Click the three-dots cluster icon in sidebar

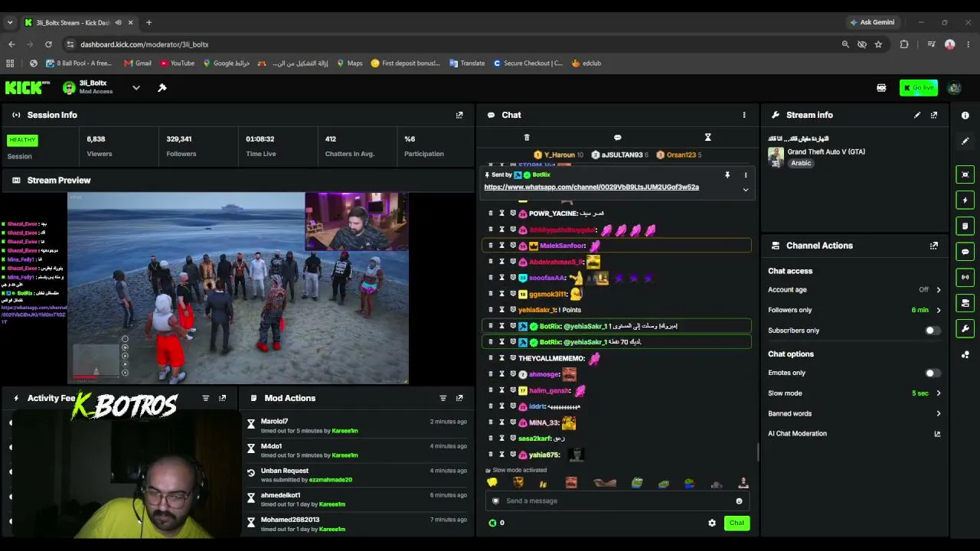pyautogui.click(x=965, y=354)
